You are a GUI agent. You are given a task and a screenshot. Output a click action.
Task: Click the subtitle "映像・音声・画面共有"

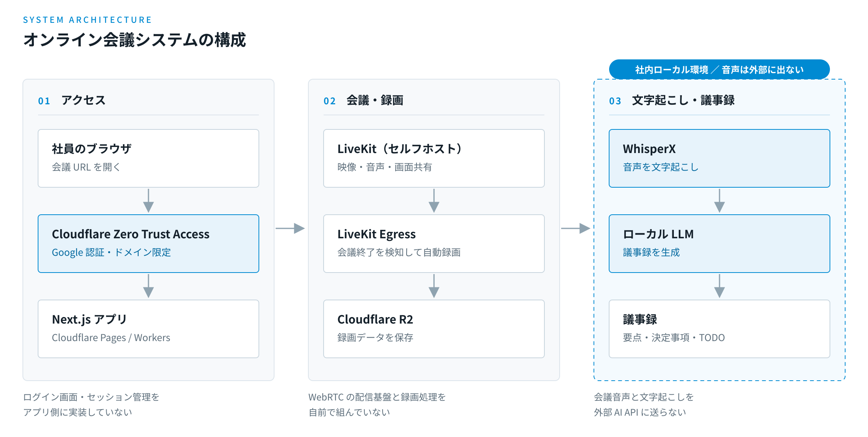pos(385,167)
